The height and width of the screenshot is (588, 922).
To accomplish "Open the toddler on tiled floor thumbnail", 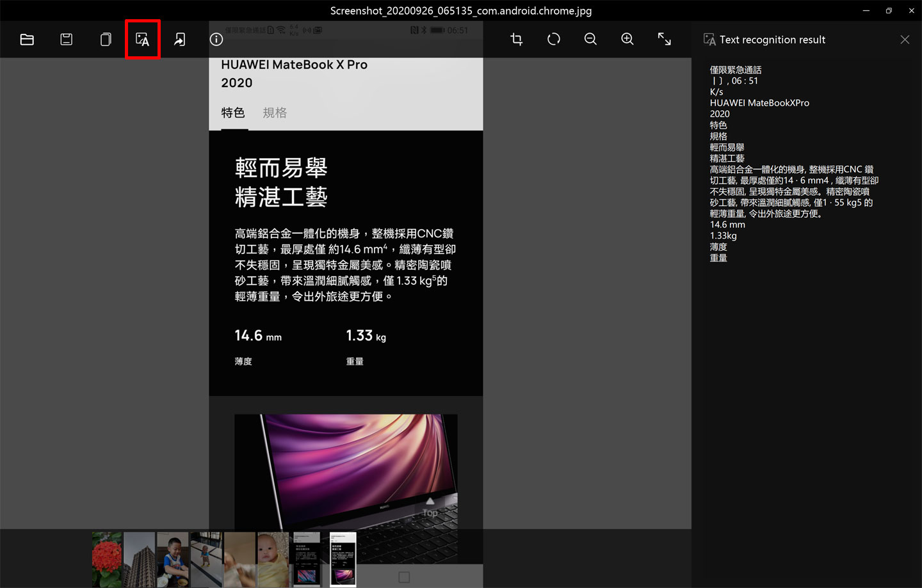I will 206,559.
